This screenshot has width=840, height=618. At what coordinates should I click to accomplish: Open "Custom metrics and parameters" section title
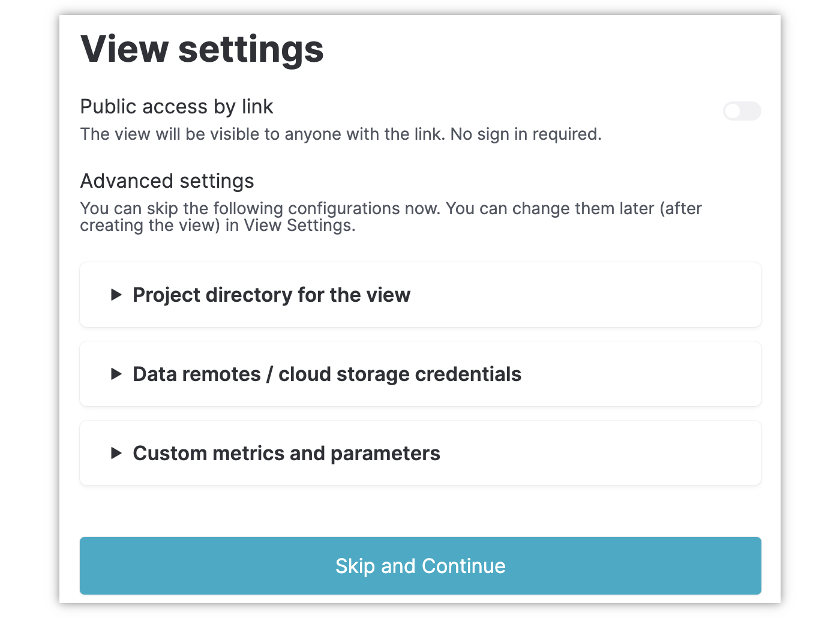(286, 454)
